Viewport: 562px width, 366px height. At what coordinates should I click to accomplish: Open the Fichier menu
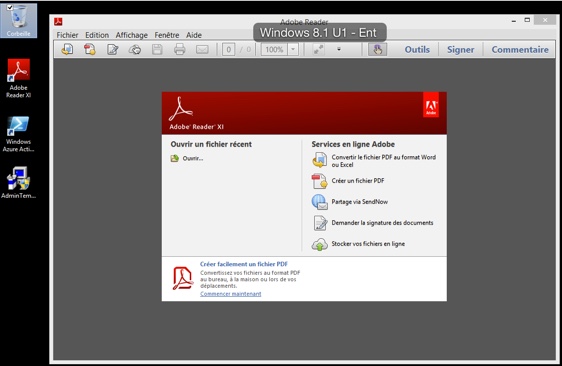click(x=67, y=35)
